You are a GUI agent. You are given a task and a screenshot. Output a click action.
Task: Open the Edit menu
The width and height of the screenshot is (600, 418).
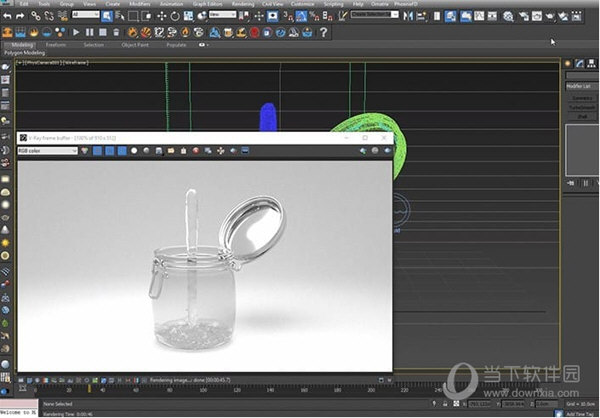click(x=24, y=4)
